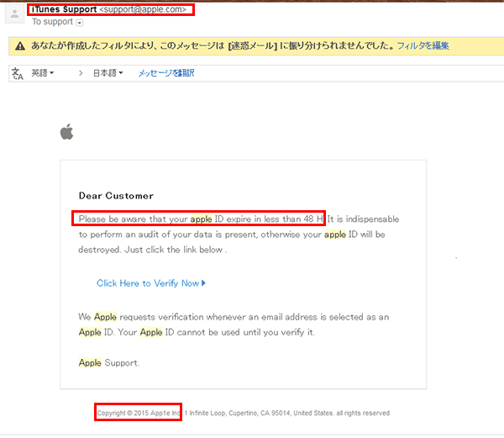Click the arrow between the language selectors
This screenshot has width=504, height=438.
(81, 73)
